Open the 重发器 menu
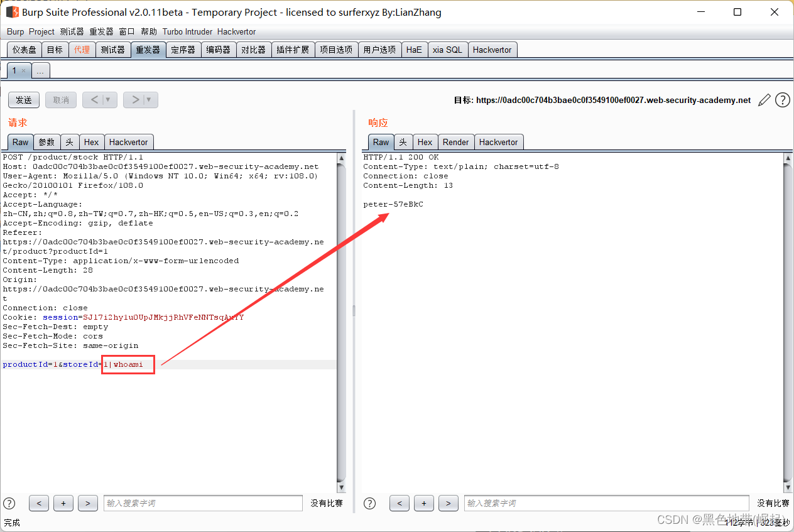The height and width of the screenshot is (532, 794). click(101, 31)
